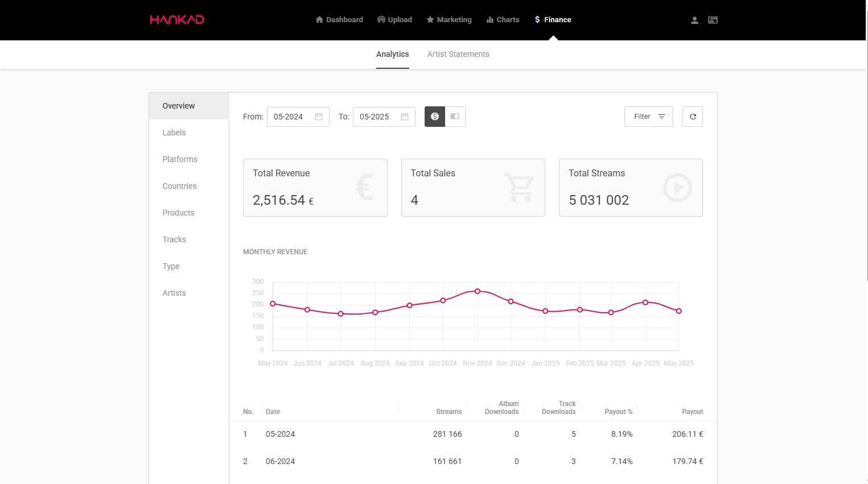Image resolution: width=868 pixels, height=484 pixels.
Task: Click the 206.11 € payout value
Action: (688, 434)
